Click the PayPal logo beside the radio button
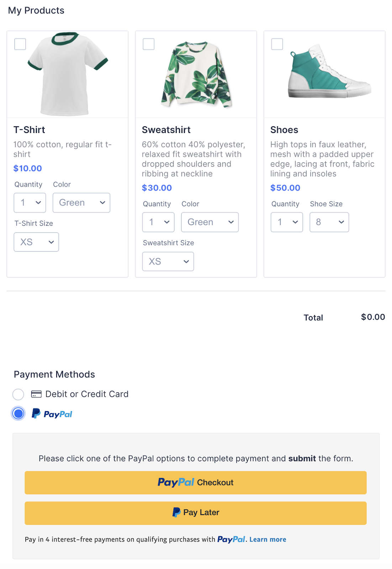Viewport: 392px width, 569px height. 52,414
